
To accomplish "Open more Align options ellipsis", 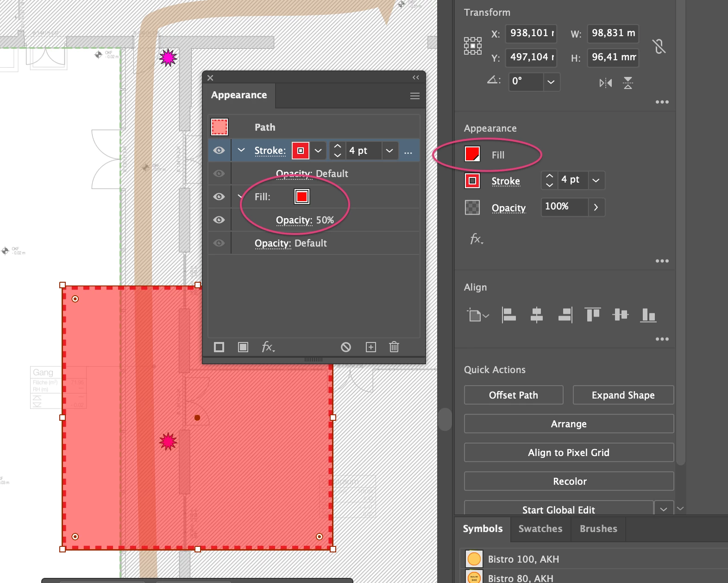I will (662, 339).
